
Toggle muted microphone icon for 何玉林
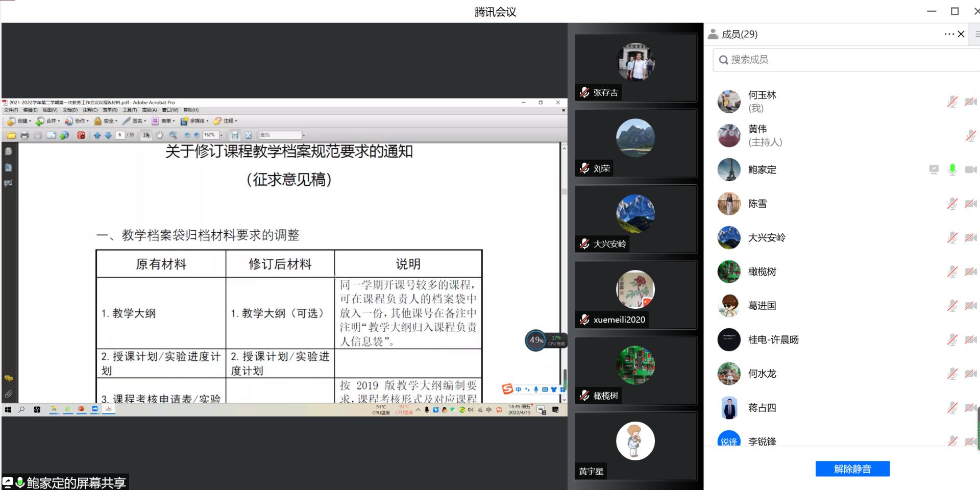click(x=952, y=102)
